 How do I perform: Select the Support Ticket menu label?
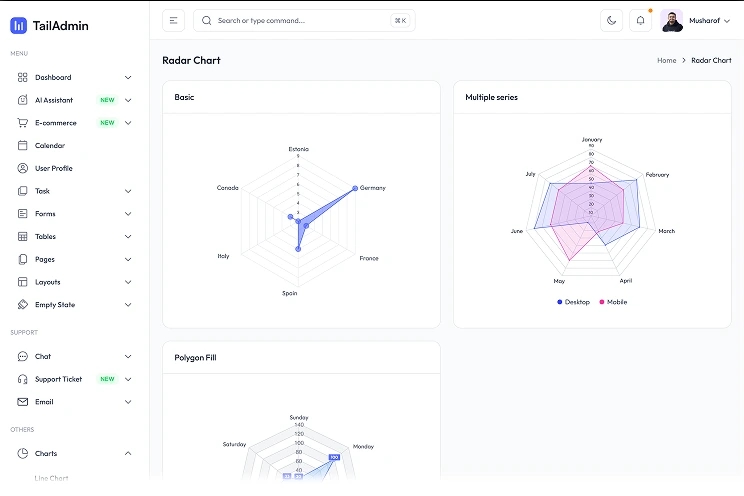coord(58,379)
